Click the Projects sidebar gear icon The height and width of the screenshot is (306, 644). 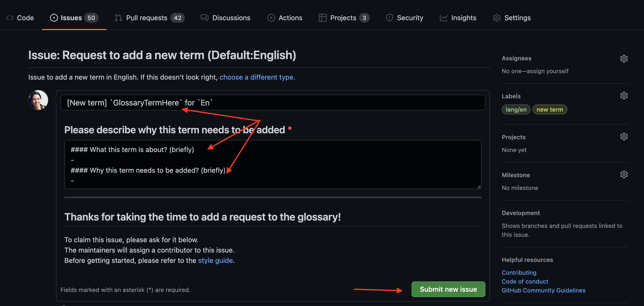[x=624, y=137]
